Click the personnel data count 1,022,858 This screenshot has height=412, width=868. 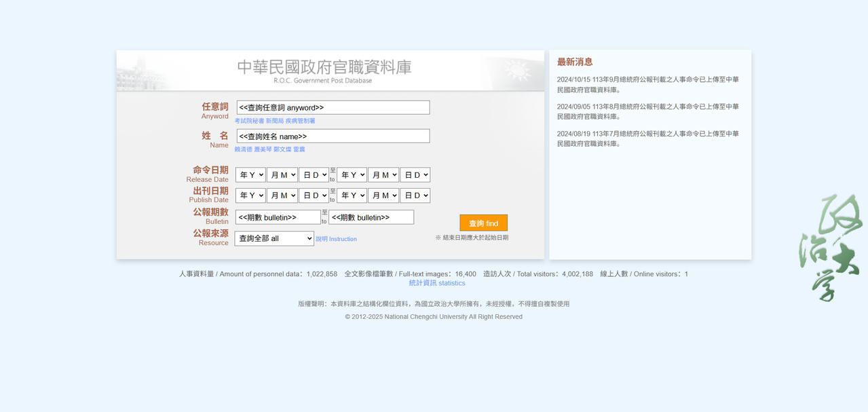(322, 274)
